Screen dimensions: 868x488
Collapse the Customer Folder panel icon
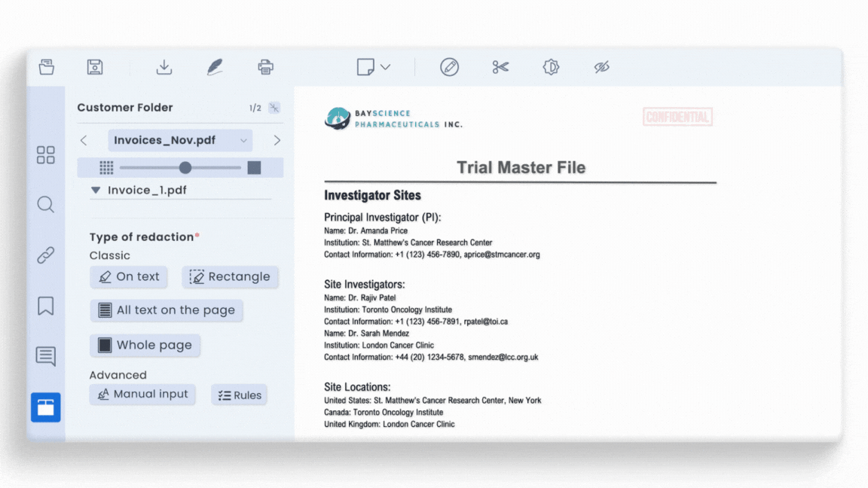click(x=274, y=108)
